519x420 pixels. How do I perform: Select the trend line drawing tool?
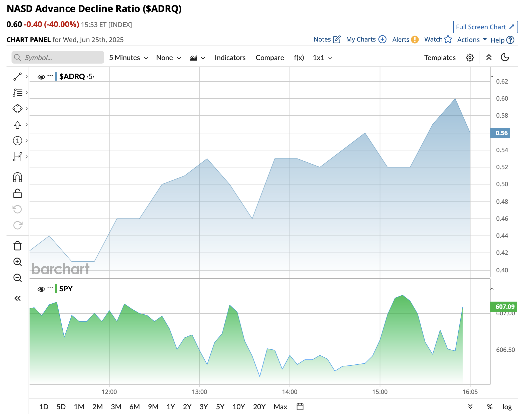(17, 77)
